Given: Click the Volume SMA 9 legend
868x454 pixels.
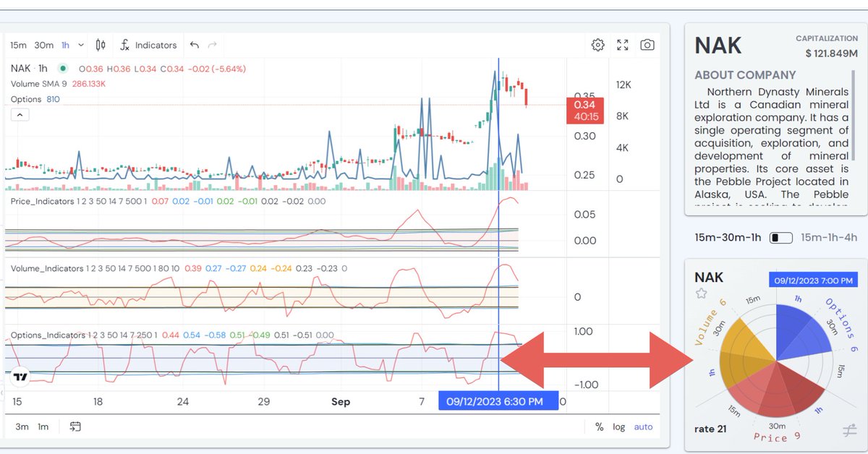Looking at the screenshot, I should (x=41, y=84).
